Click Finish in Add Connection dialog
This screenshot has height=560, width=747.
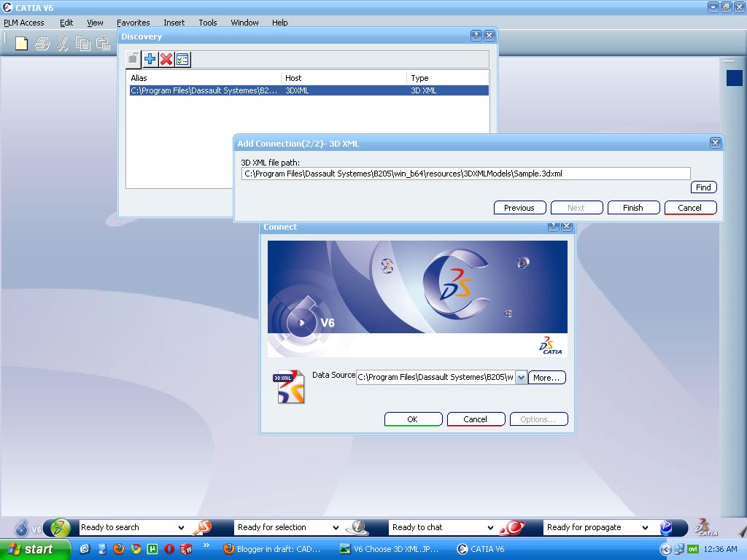(633, 208)
